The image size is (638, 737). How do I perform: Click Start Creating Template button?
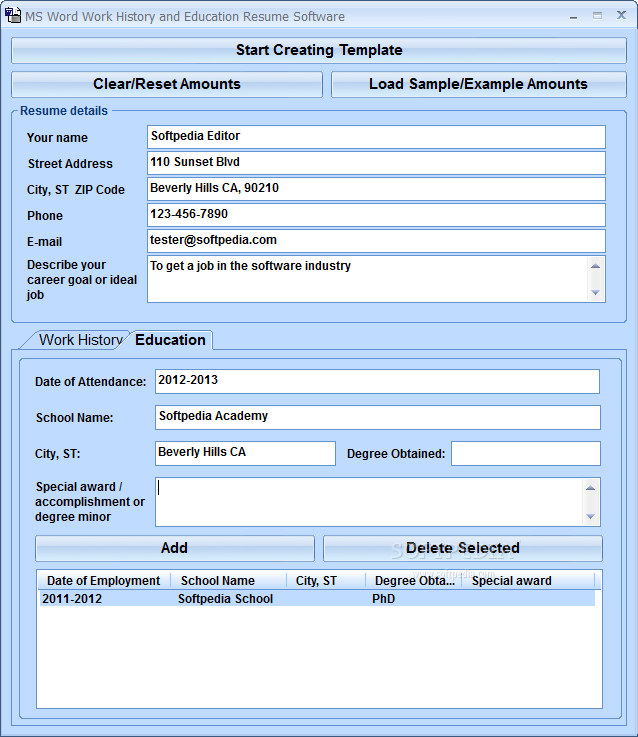click(319, 50)
